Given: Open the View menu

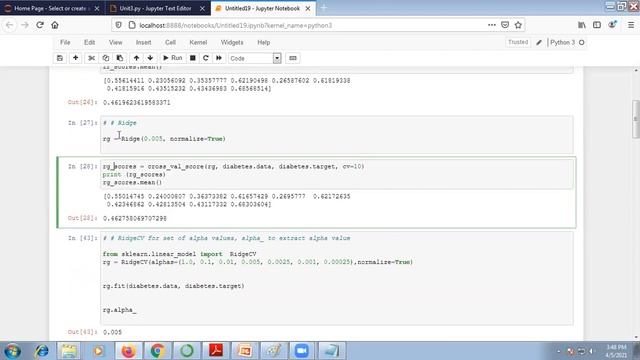Looking at the screenshot, I should tap(116, 42).
